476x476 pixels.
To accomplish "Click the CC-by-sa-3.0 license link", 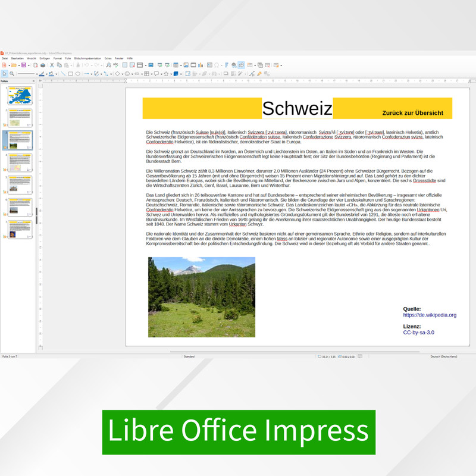I will click(418, 333).
